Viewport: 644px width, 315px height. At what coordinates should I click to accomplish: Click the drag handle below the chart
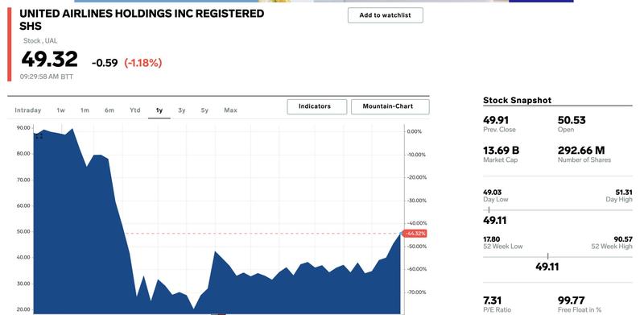(219, 313)
